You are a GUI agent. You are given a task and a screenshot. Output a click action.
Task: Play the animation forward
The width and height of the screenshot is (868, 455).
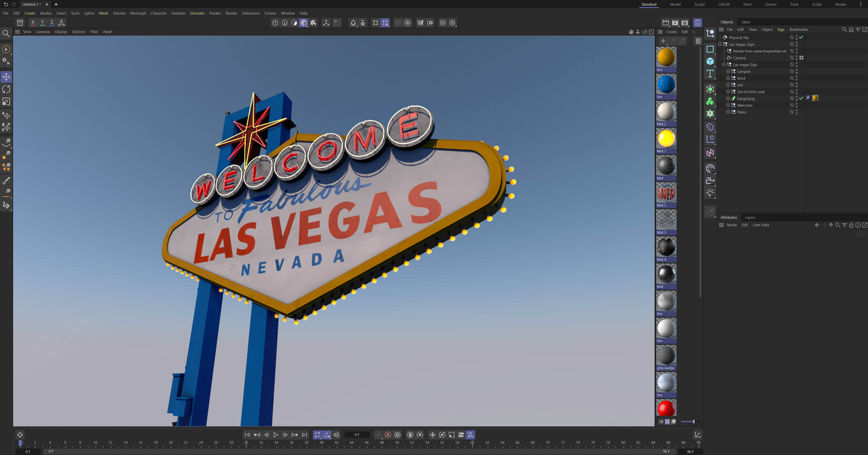tap(275, 435)
